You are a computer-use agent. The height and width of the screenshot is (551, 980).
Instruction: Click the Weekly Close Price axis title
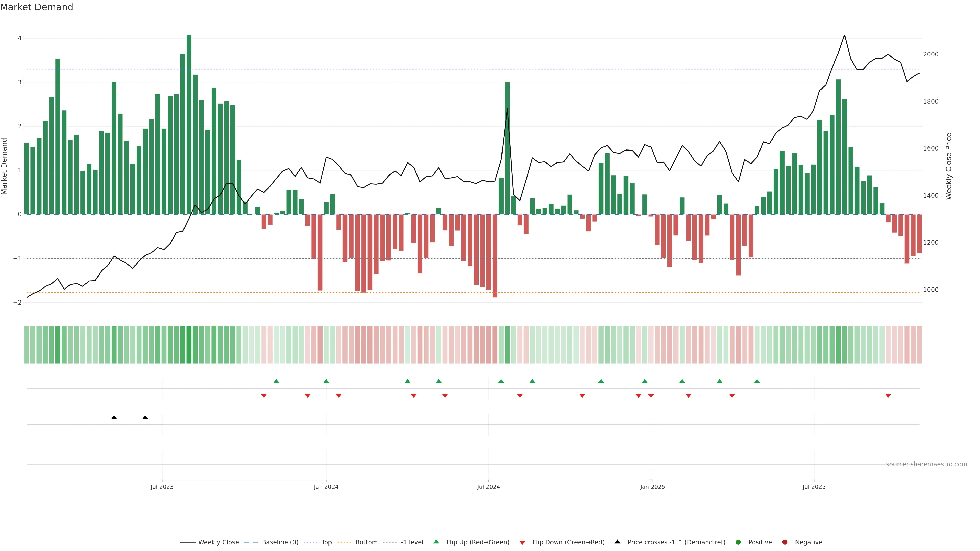[x=948, y=166]
